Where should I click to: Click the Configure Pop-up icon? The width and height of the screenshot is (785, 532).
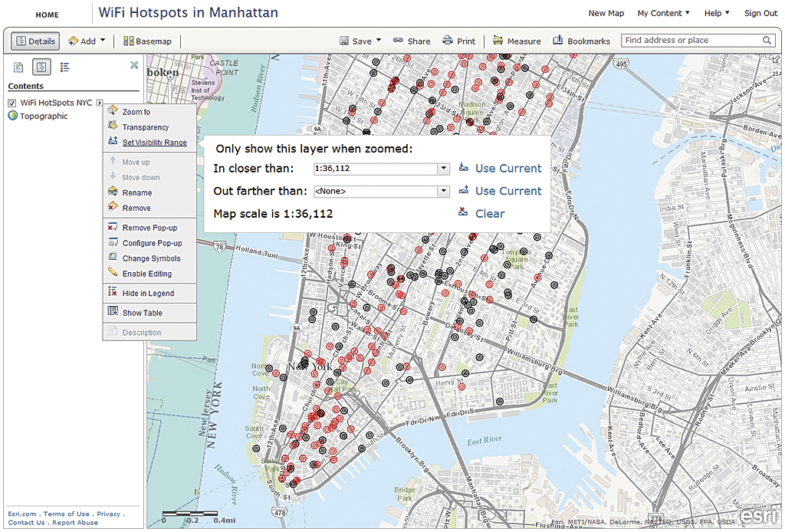pos(113,241)
